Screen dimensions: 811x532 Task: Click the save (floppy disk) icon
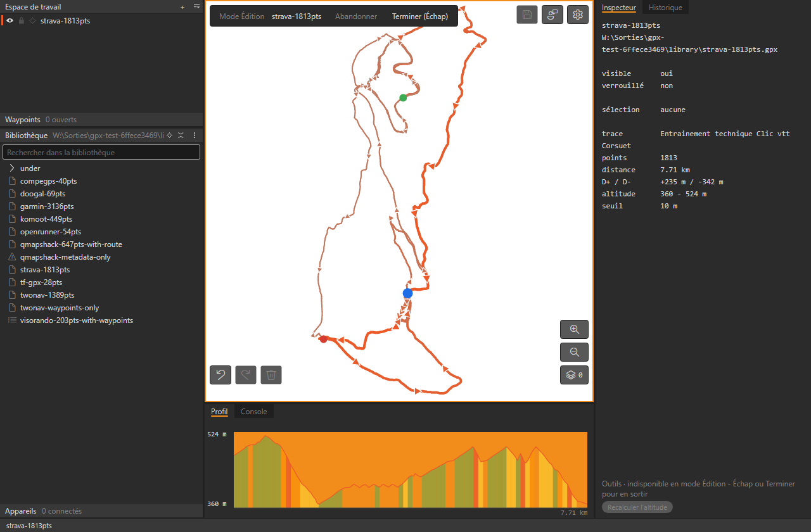click(527, 15)
